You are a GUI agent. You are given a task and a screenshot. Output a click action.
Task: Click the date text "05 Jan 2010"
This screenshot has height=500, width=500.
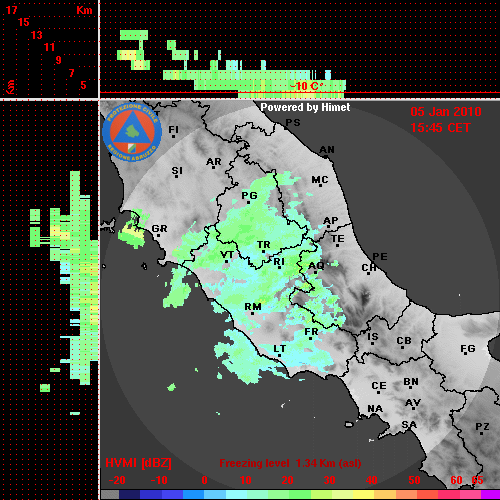point(446,112)
